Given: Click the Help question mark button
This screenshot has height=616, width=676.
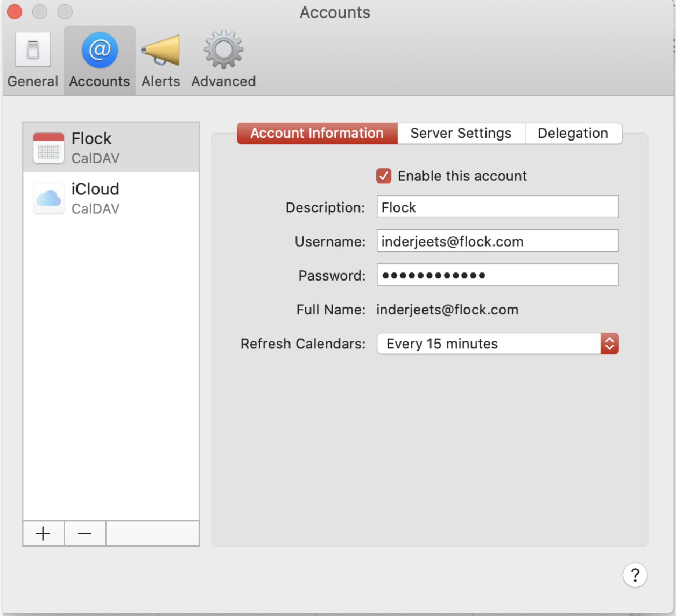Looking at the screenshot, I should tap(635, 575).
